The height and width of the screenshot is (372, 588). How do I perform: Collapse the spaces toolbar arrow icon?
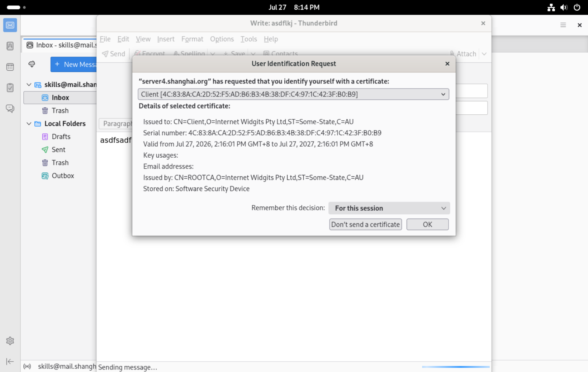[10, 362]
